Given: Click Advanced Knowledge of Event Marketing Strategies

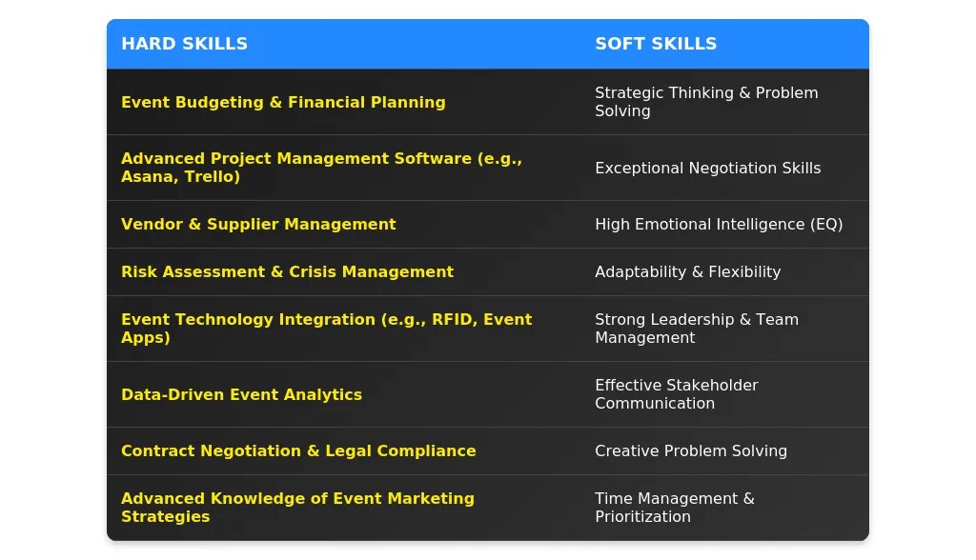Looking at the screenshot, I should [297, 507].
